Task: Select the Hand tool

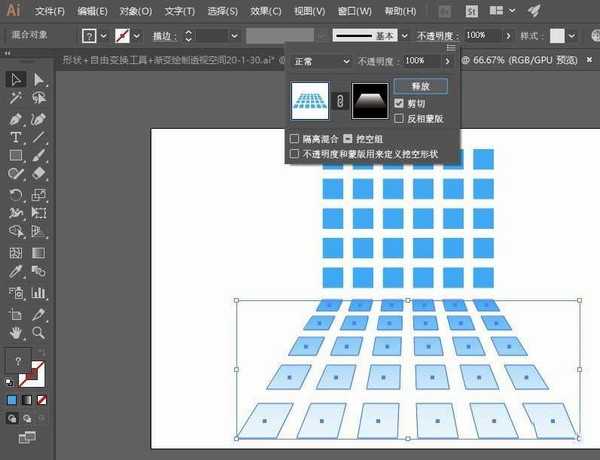Action: tap(16, 331)
